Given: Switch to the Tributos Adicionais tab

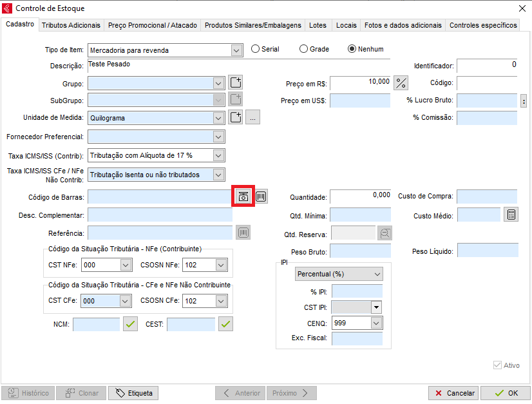Looking at the screenshot, I should [x=71, y=25].
